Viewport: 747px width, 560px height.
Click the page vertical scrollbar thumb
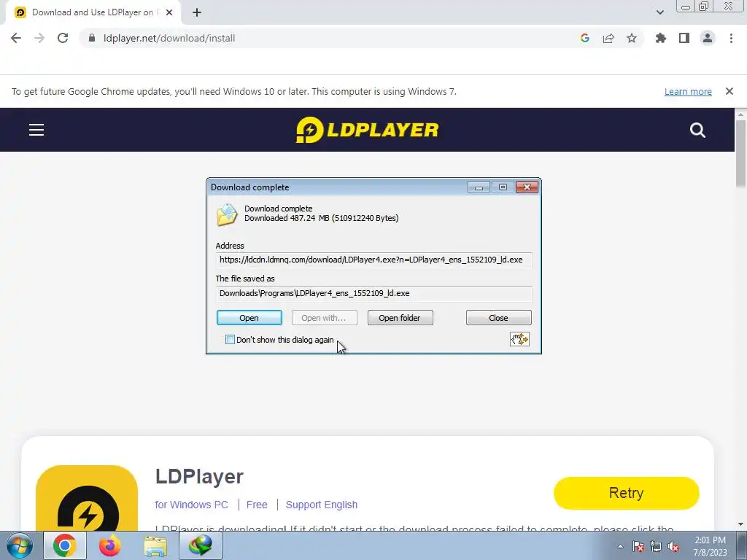pyautogui.click(x=741, y=152)
